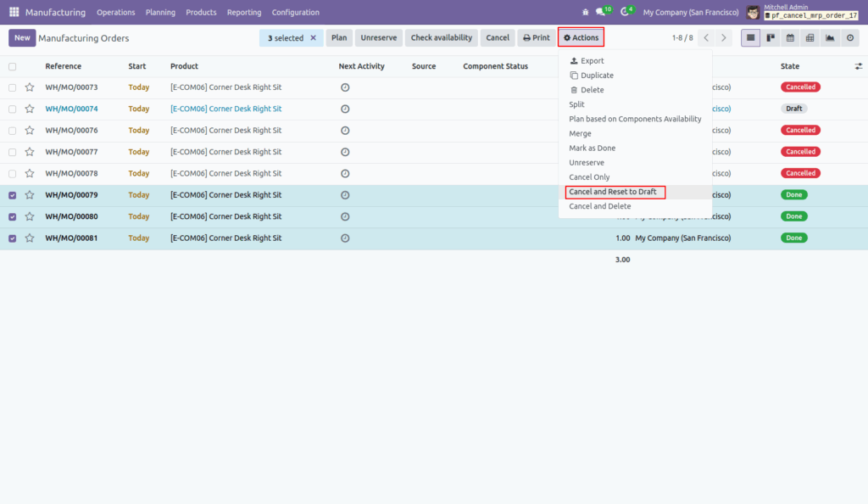Open the Operations menu
The image size is (868, 504).
pos(115,12)
